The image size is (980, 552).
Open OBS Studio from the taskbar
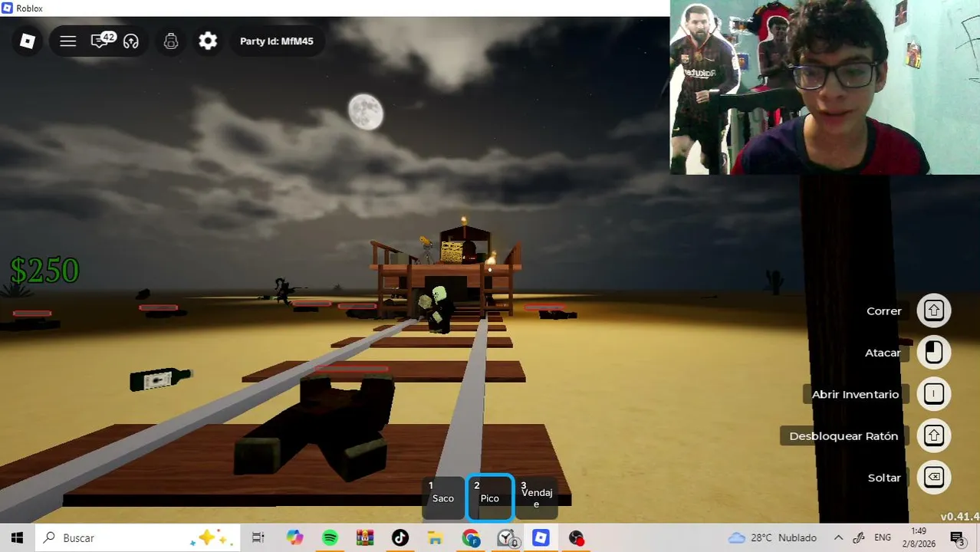(577, 538)
